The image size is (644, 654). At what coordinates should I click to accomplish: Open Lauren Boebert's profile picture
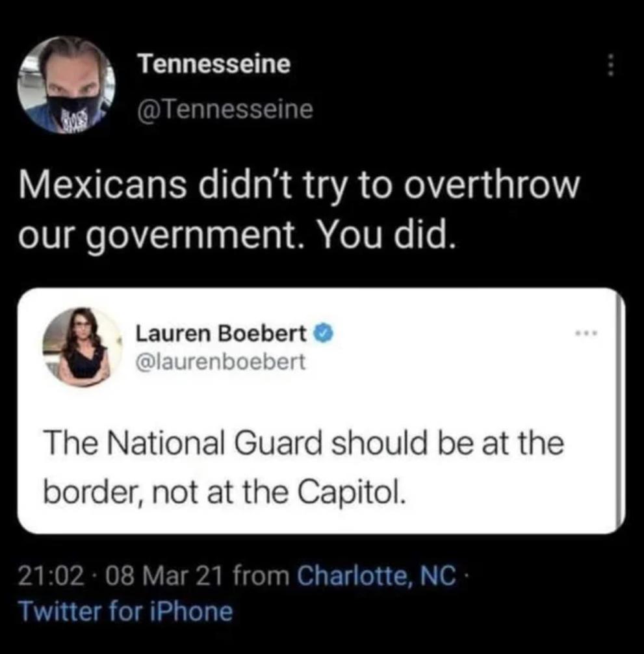tap(82, 347)
